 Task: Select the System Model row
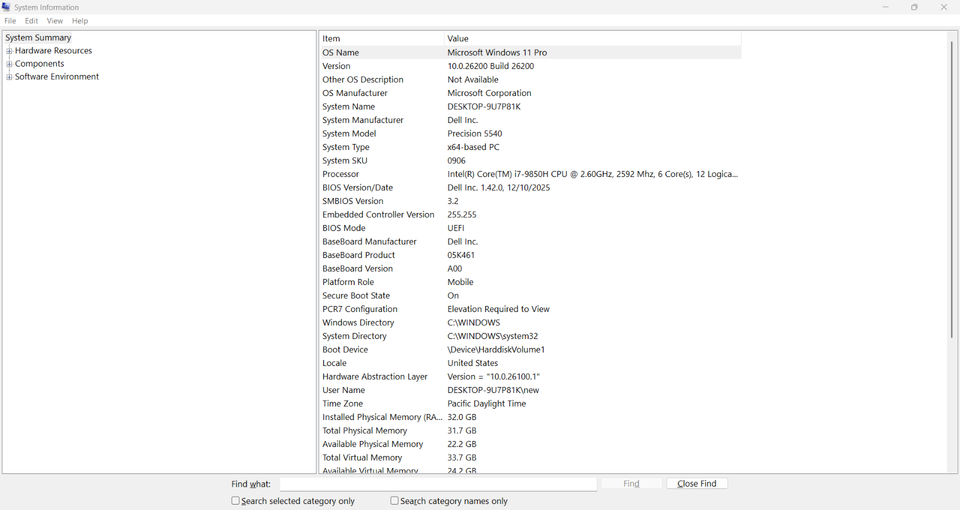[530, 133]
